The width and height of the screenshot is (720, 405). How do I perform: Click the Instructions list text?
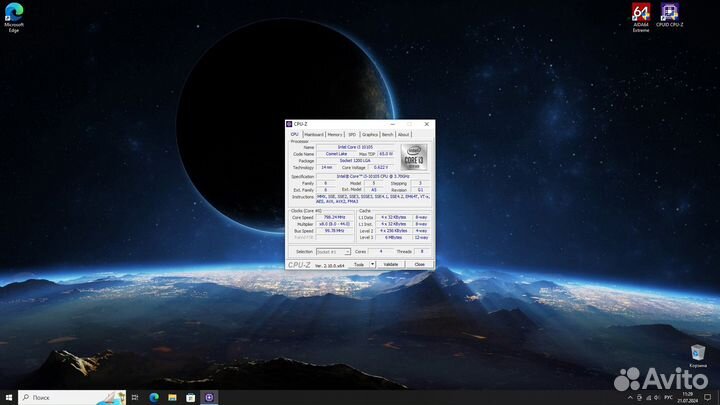click(x=373, y=199)
